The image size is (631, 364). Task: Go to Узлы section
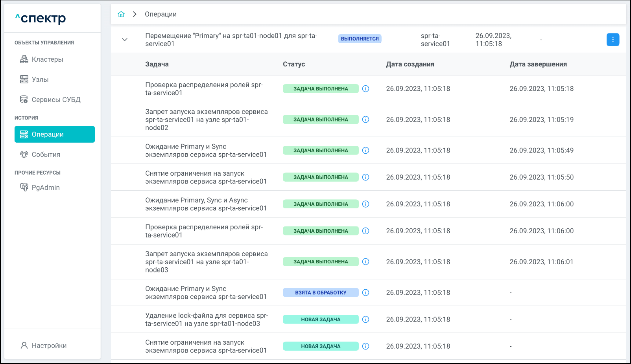click(x=40, y=79)
